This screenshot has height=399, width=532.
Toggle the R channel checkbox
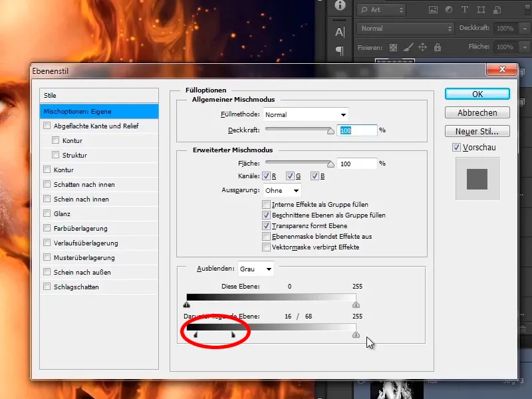tap(267, 176)
